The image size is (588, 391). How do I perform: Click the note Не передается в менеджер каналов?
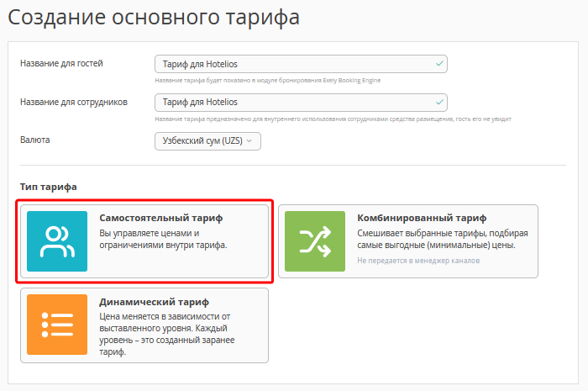[x=418, y=261]
